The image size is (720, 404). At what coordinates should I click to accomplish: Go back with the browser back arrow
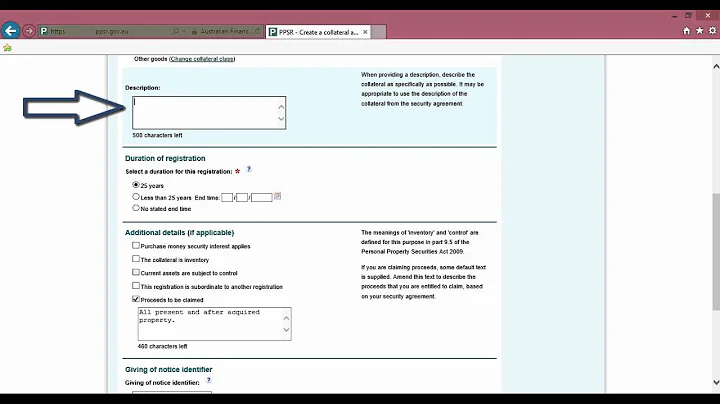[11, 31]
